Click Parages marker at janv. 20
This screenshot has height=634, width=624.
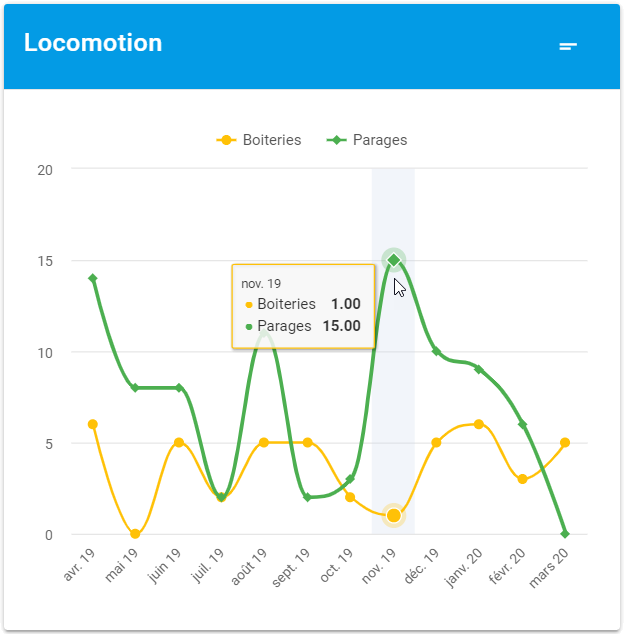tap(479, 370)
